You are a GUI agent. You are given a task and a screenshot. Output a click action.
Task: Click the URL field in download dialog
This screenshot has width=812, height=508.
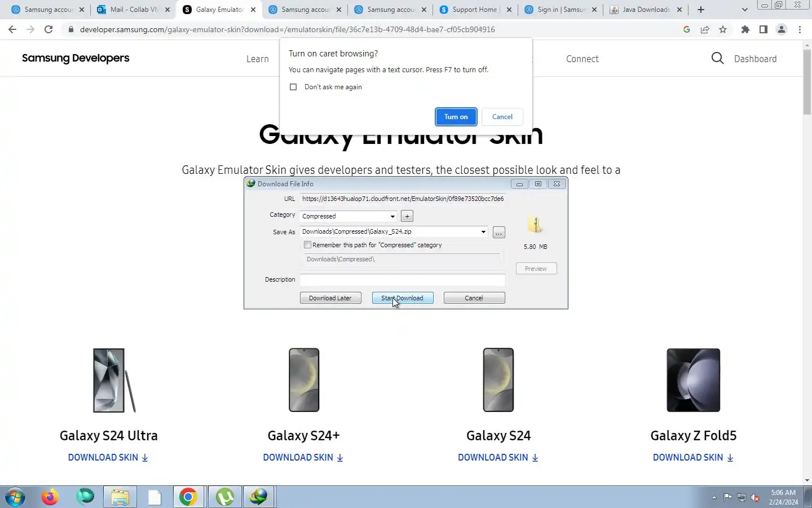(x=403, y=199)
